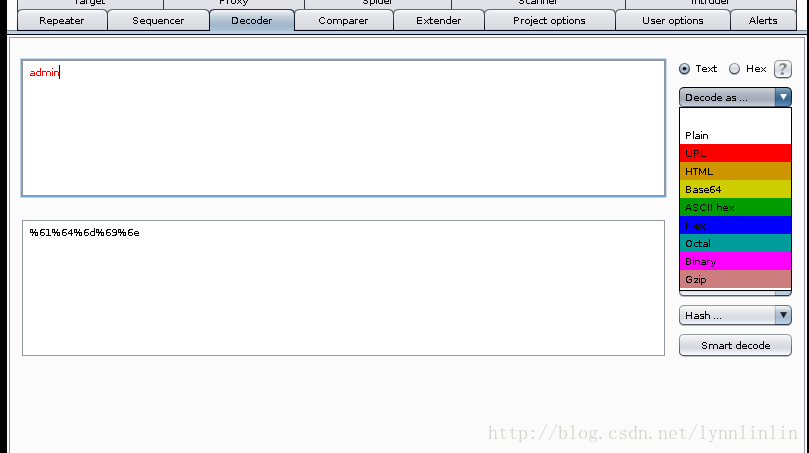Viewport: 809px width, 453px height.
Task: Choose Octal from the decode list
Action: (735, 244)
